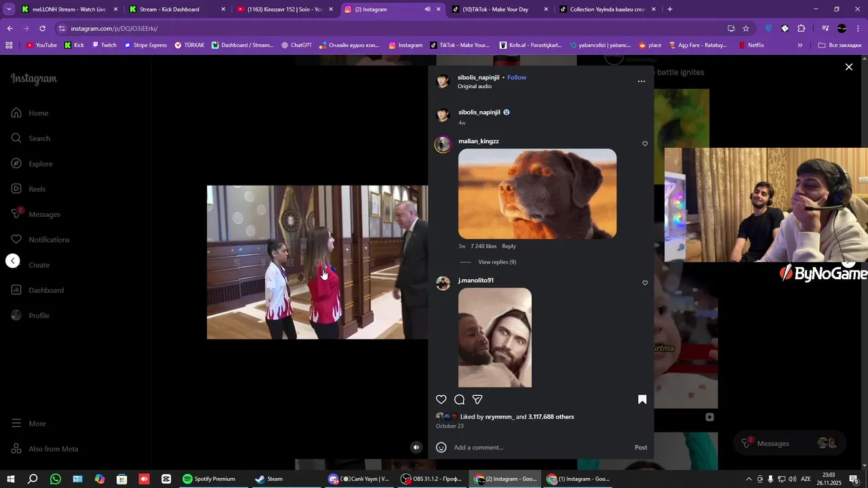Open sibolis_napinjil profile from the post header
Image resolution: width=868 pixels, height=488 pixels.
(x=478, y=77)
